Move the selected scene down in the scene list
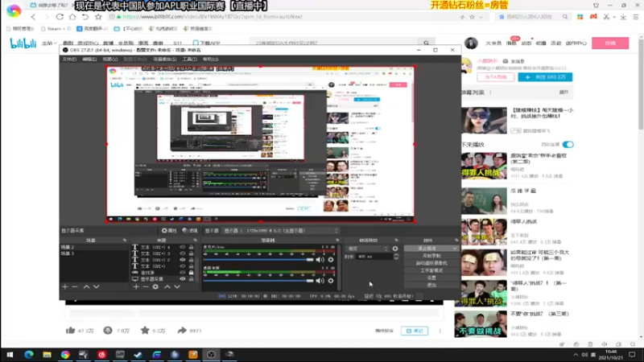The height and width of the screenshot is (362, 644). click(96, 286)
